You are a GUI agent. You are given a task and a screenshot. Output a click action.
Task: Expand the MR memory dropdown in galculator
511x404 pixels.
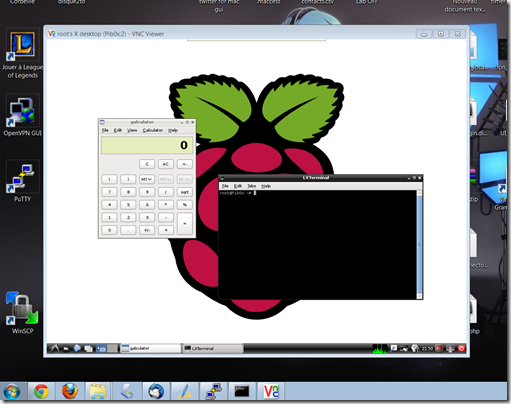[x=165, y=179]
